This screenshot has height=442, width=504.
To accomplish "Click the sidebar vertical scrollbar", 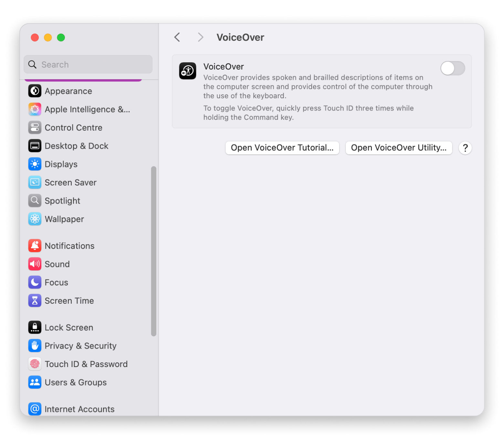I will (x=154, y=251).
